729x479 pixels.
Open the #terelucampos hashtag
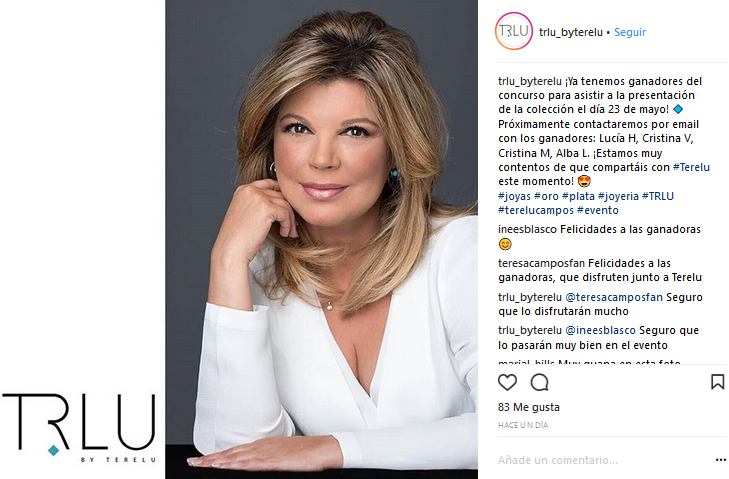[x=536, y=210]
